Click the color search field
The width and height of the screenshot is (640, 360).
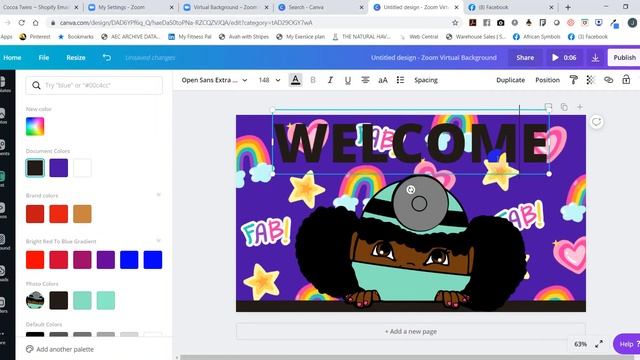click(x=94, y=85)
